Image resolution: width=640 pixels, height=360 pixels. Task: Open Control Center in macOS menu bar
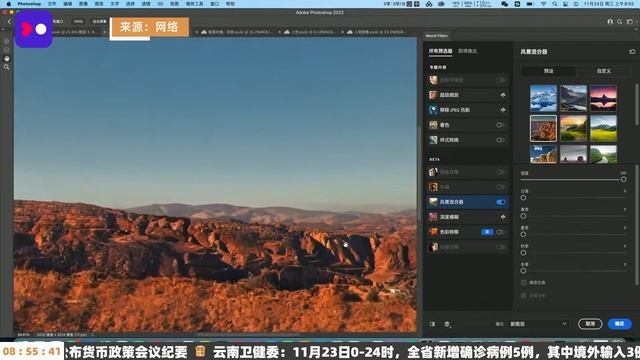click(565, 4)
